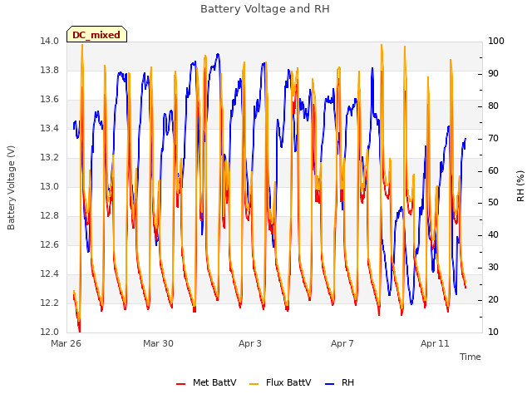Click the 12.4 voltage axis label

tap(50, 273)
